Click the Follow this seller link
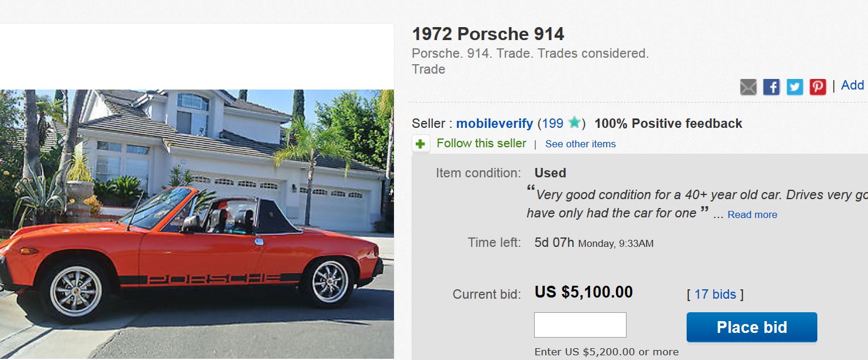Screen dimensions: 868x360 pos(481,143)
